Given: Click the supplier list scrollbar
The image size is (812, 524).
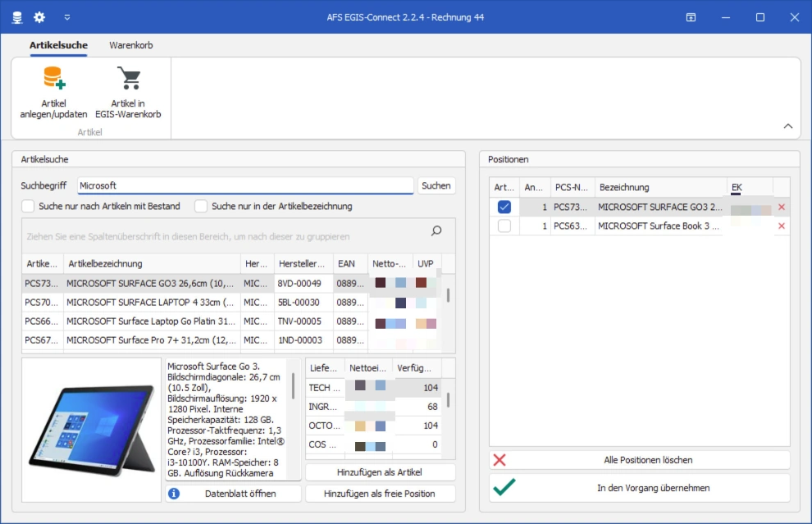Looking at the screenshot, I should (x=448, y=399).
